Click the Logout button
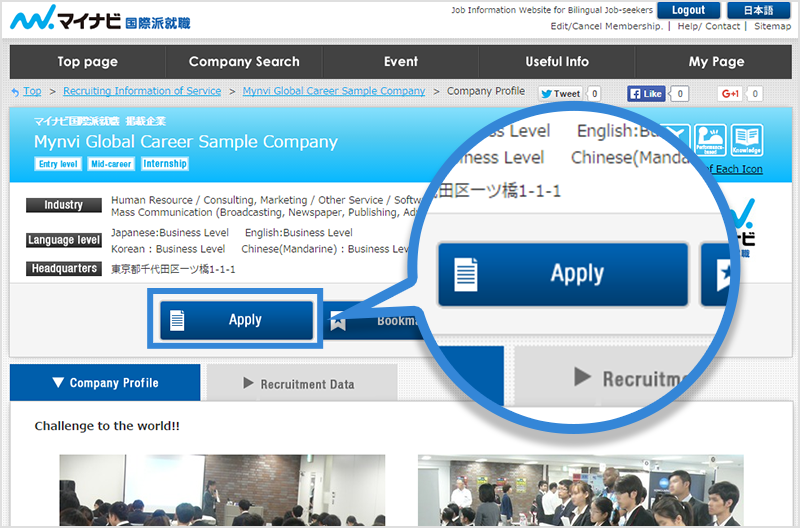This screenshot has height=528, width=800. click(x=688, y=10)
